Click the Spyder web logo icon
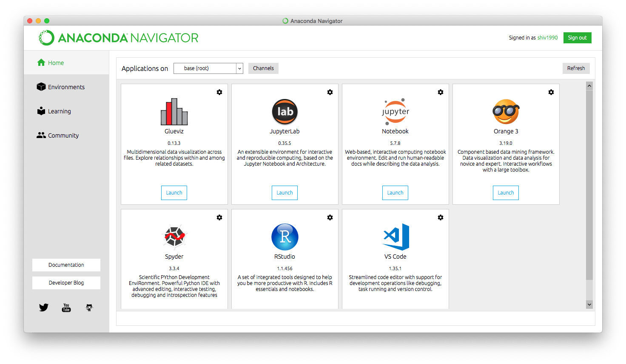 174,237
